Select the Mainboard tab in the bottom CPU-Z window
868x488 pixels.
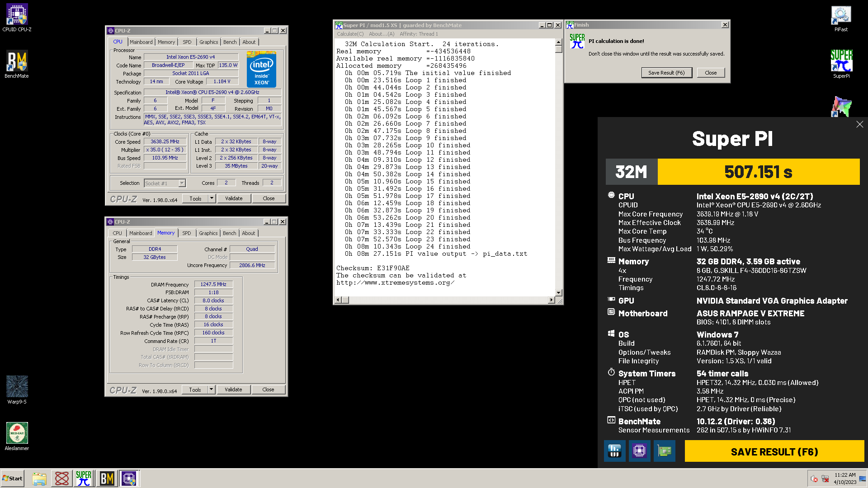tap(141, 233)
